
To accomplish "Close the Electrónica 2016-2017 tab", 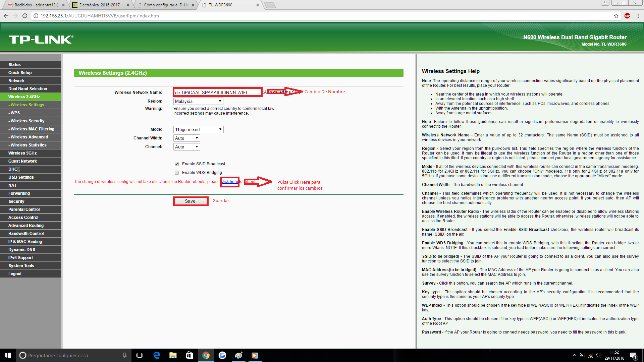I will point(128,5).
